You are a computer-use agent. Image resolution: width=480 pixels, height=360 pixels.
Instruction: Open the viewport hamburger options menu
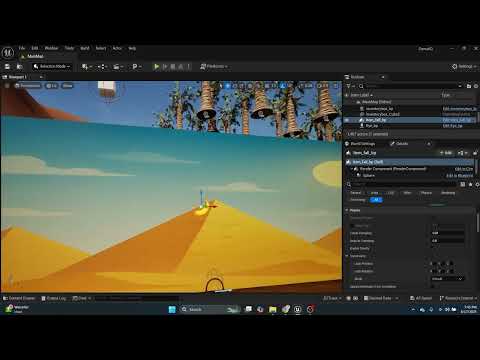pyautogui.click(x=7, y=86)
